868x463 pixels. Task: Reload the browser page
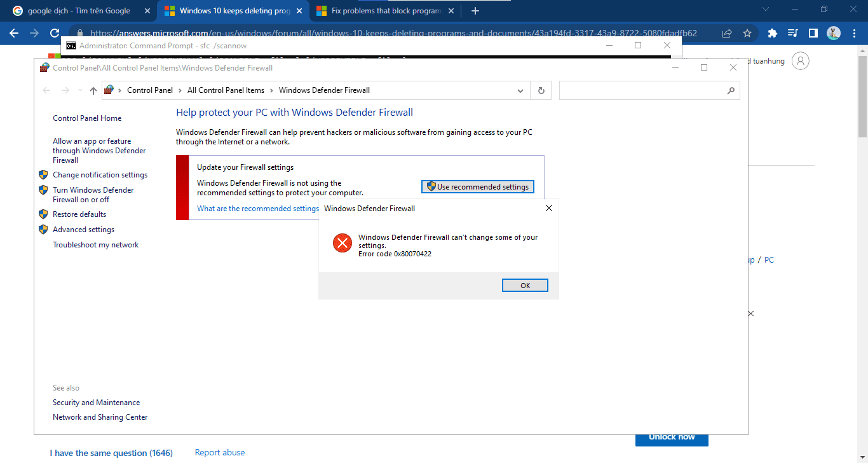tap(55, 33)
